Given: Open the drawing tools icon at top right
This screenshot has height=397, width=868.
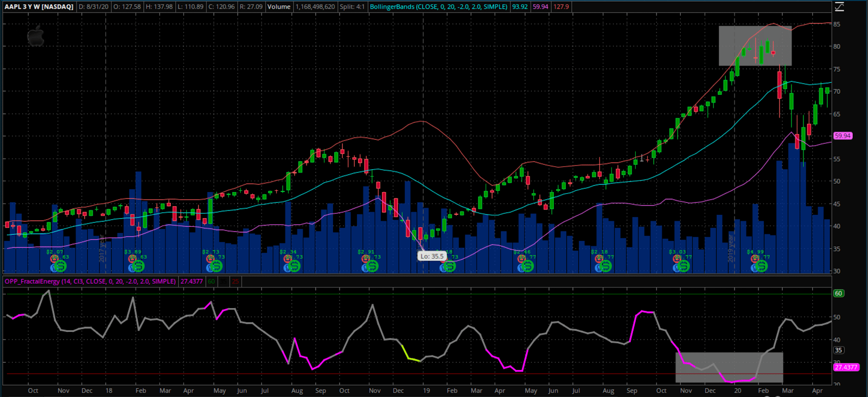Looking at the screenshot, I should click(839, 7).
